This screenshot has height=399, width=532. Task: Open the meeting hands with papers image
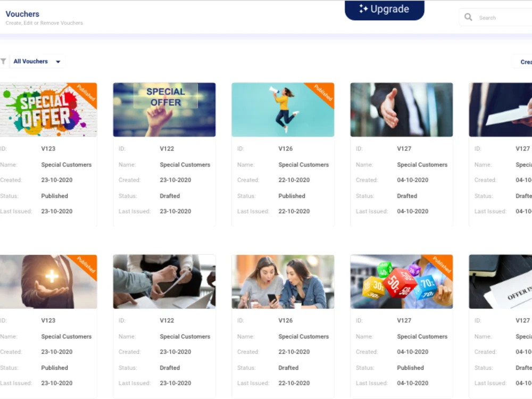click(164, 281)
